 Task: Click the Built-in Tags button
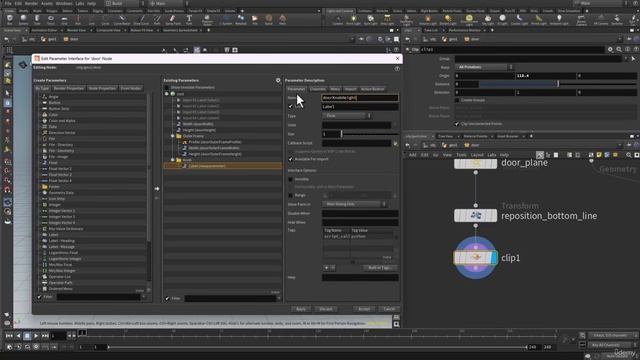pyautogui.click(x=379, y=268)
